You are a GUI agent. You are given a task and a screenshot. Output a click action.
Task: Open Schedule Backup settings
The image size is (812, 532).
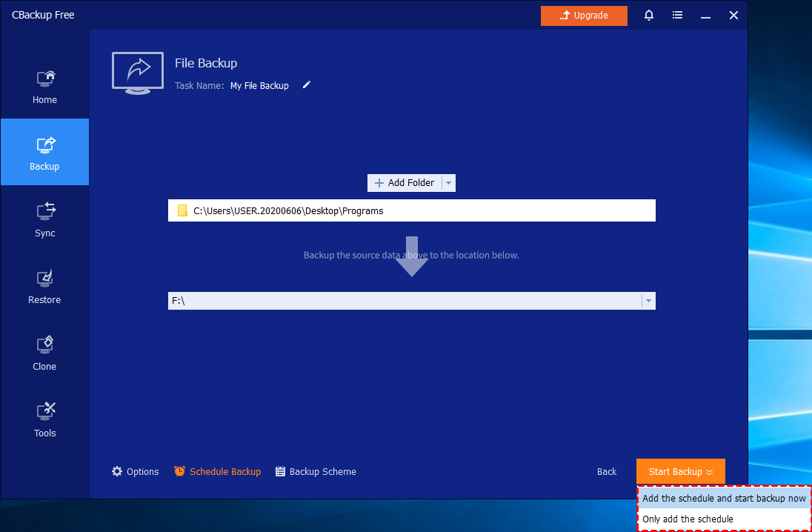[218, 472]
